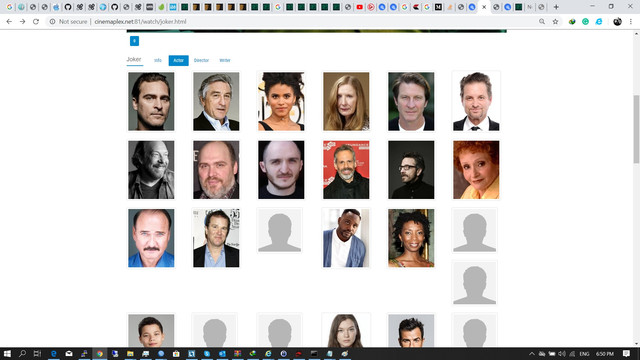640x360 pixels.
Task: Open the colorful extension icon beside the star
Action: tap(572, 22)
